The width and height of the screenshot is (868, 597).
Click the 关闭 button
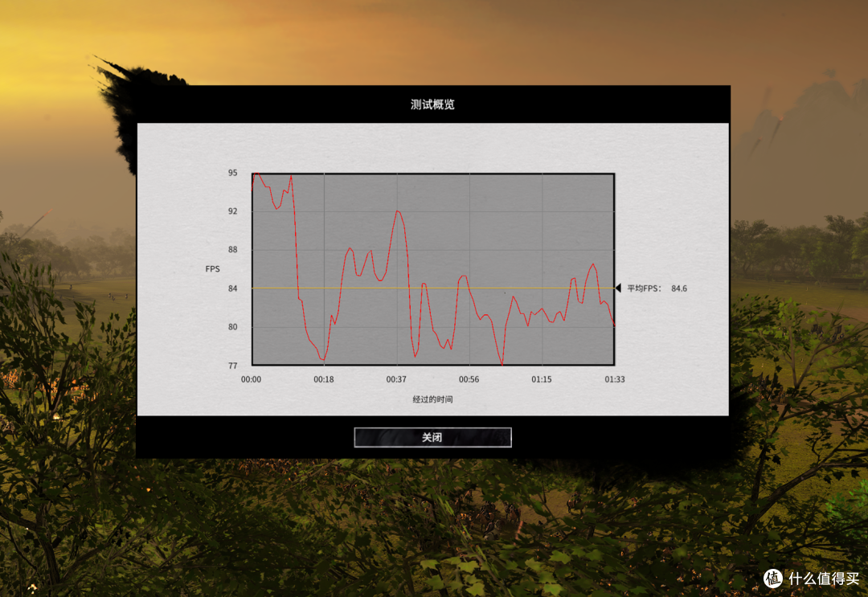[432, 437]
